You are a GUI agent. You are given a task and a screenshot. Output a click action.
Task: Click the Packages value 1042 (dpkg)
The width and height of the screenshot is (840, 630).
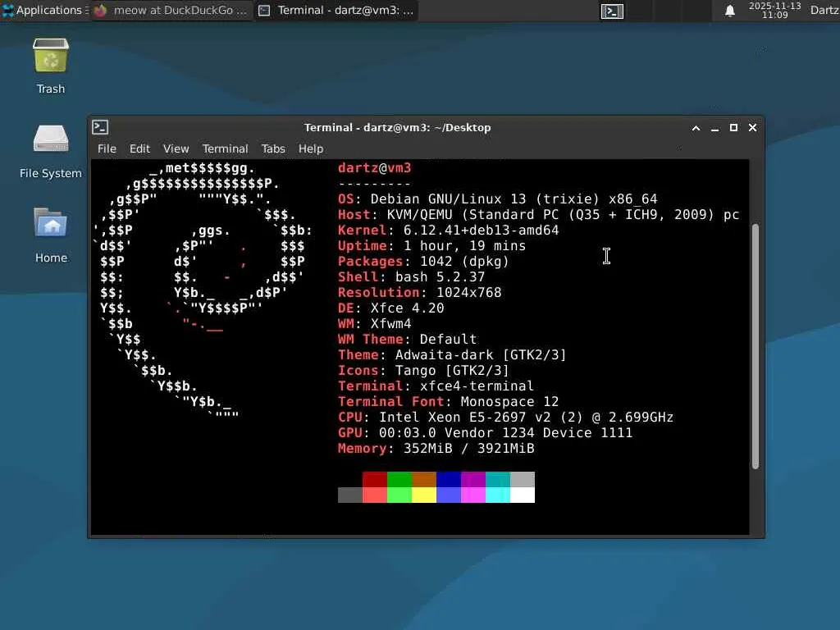point(464,262)
